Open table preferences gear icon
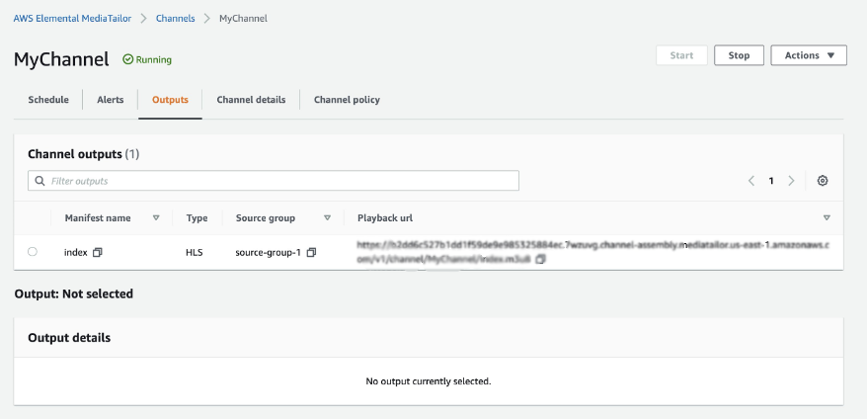Image resolution: width=868 pixels, height=419 pixels. pos(823,181)
